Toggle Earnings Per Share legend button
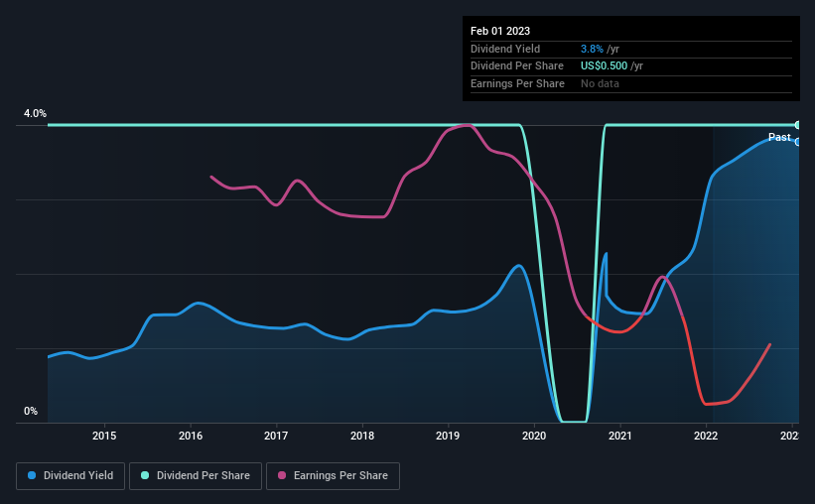 click(334, 476)
